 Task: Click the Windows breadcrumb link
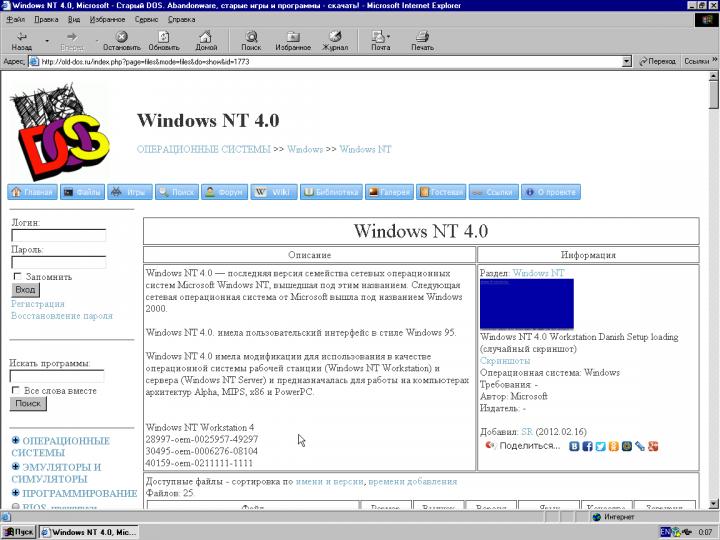click(x=305, y=149)
